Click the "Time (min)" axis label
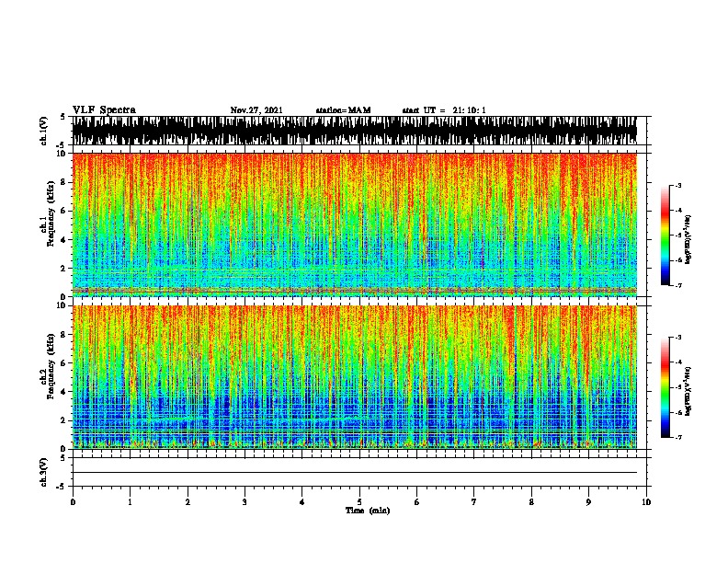This screenshot has width=728, height=563. pyautogui.click(x=368, y=511)
